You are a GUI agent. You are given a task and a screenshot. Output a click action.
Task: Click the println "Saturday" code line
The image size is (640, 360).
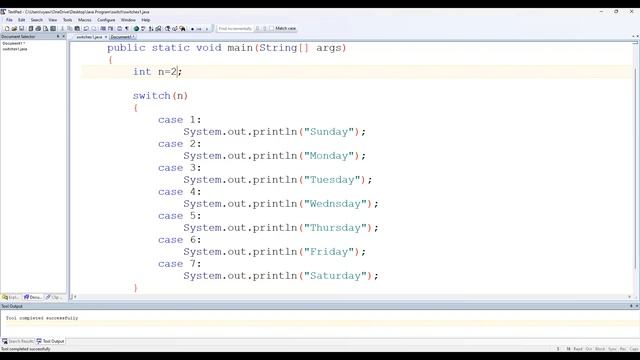coord(281,276)
